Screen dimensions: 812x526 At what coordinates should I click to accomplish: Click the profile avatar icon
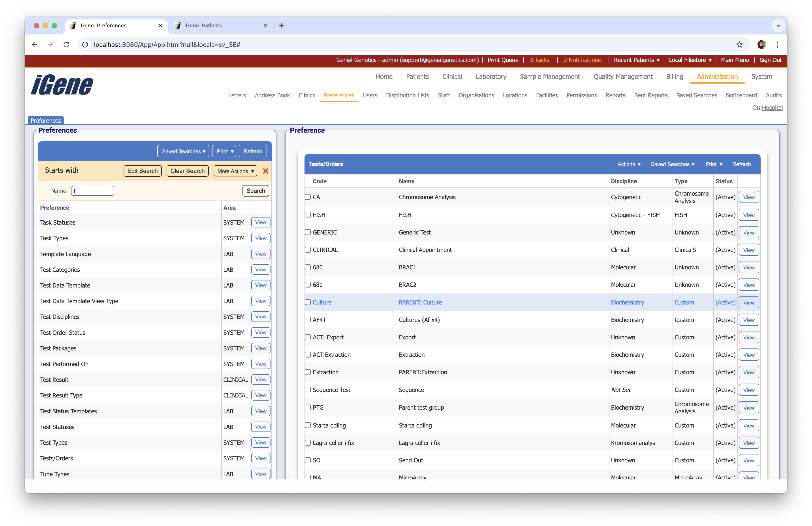click(x=761, y=45)
